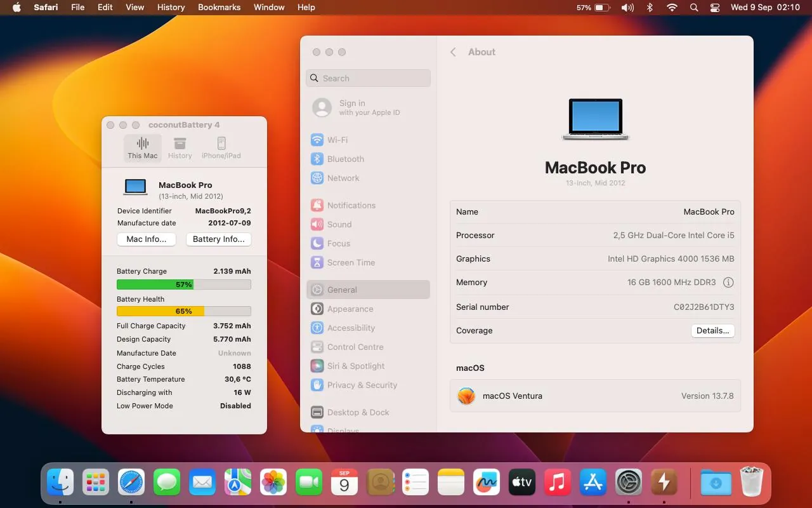Open the Apple menu
The image size is (812, 508).
pyautogui.click(x=16, y=8)
